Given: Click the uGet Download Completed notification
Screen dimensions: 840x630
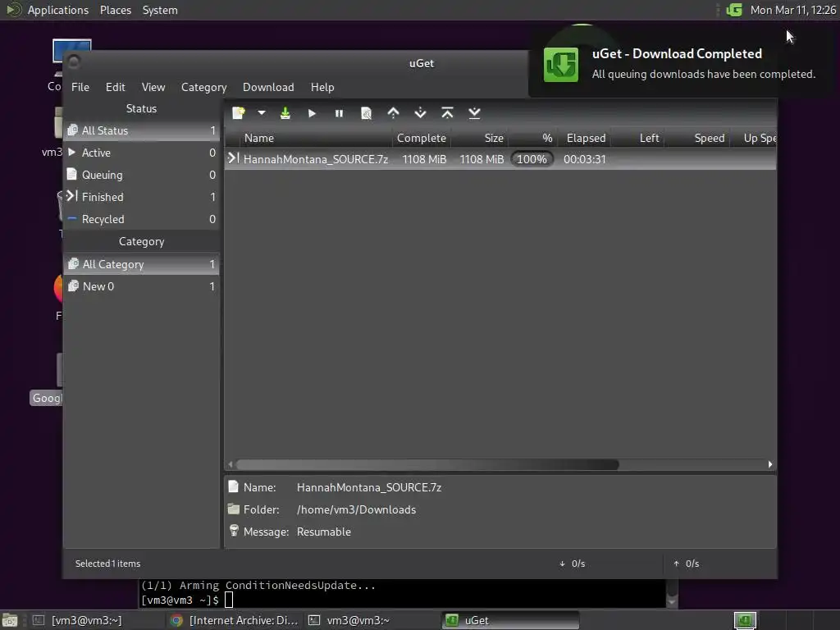Looking at the screenshot, I should 680,64.
